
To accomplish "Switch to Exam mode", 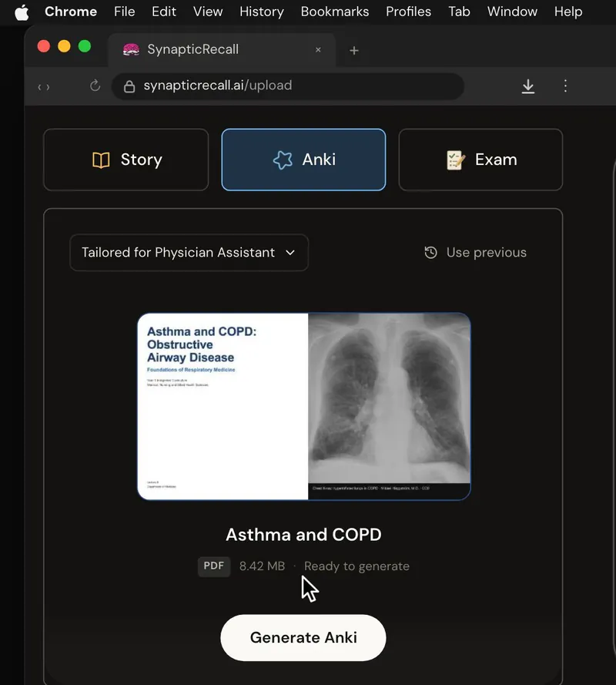I will tap(480, 160).
